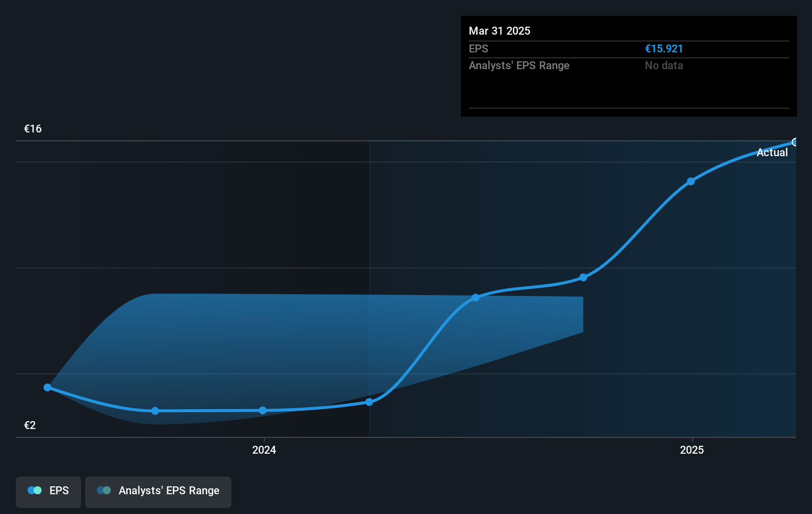Click the 2025 x-axis label

[x=692, y=450]
